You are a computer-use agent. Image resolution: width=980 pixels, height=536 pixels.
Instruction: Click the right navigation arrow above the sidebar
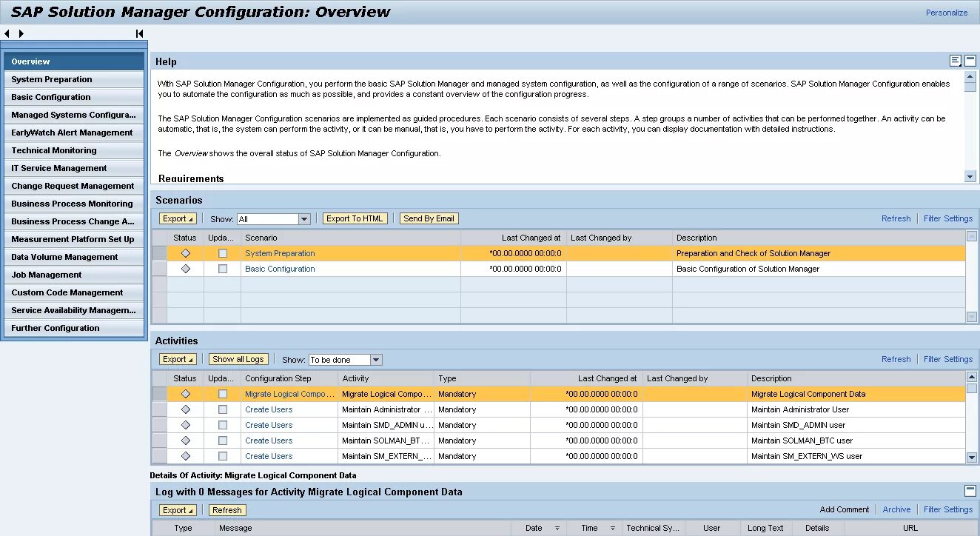21,33
